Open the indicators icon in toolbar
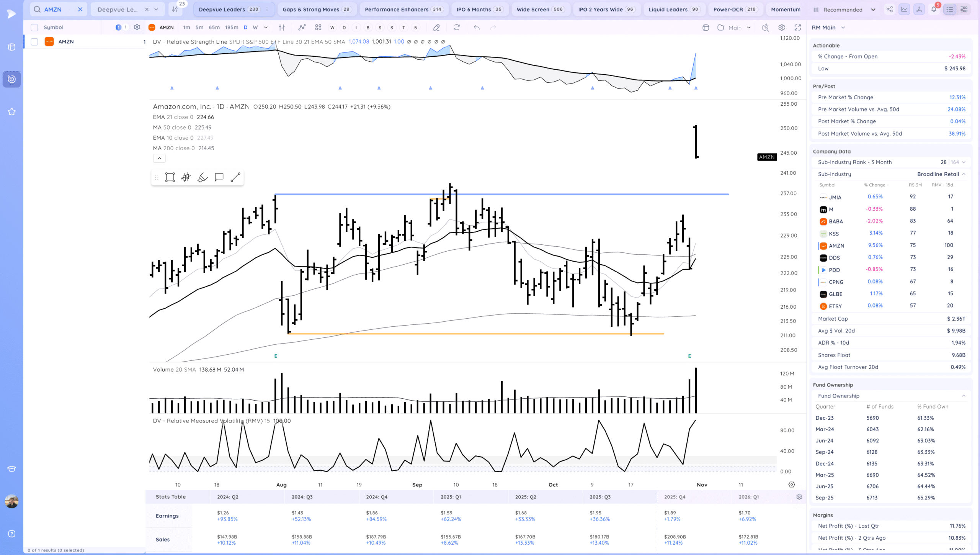Image resolution: width=980 pixels, height=555 pixels. pos(302,28)
